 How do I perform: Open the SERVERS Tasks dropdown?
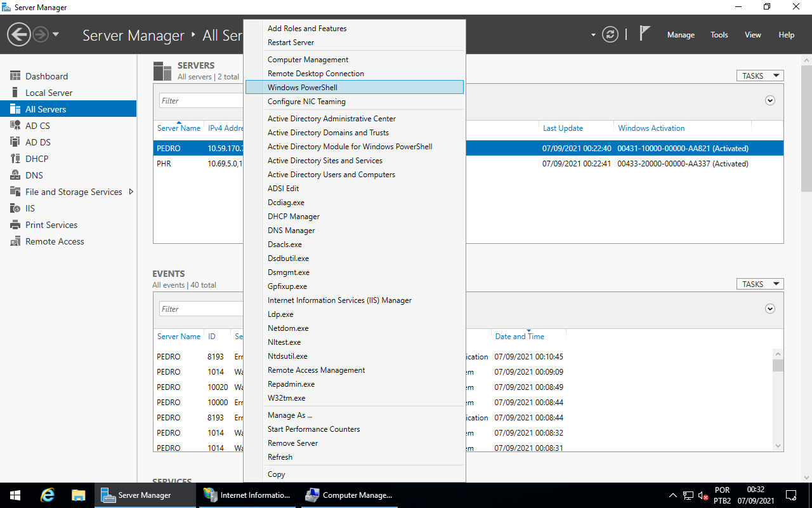pyautogui.click(x=759, y=75)
